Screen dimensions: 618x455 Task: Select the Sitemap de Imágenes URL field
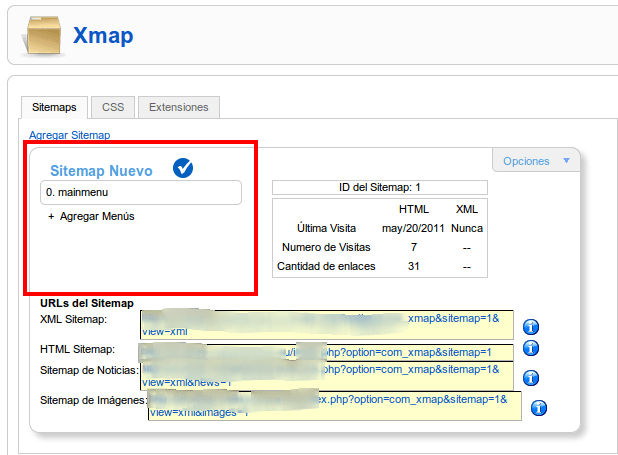pyautogui.click(x=335, y=406)
